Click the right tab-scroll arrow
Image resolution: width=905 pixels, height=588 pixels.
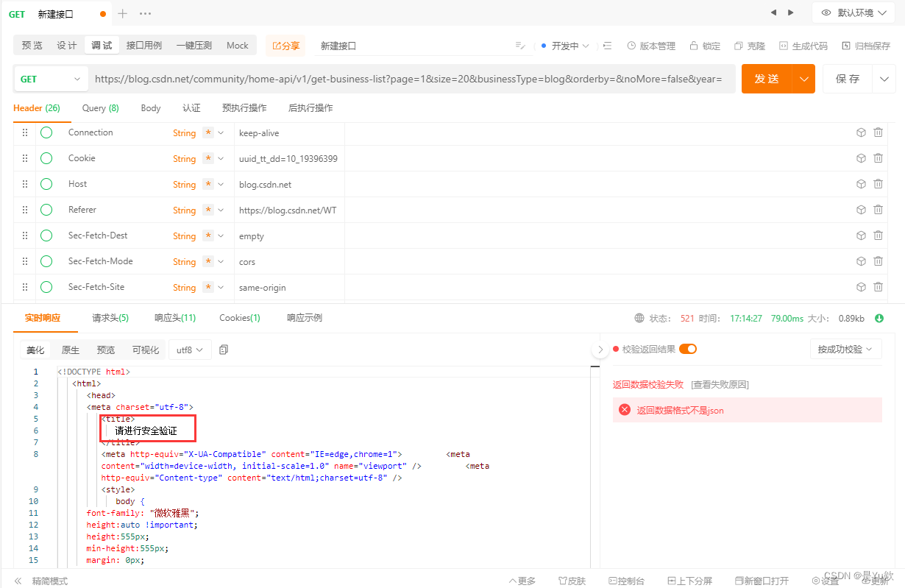coord(791,13)
